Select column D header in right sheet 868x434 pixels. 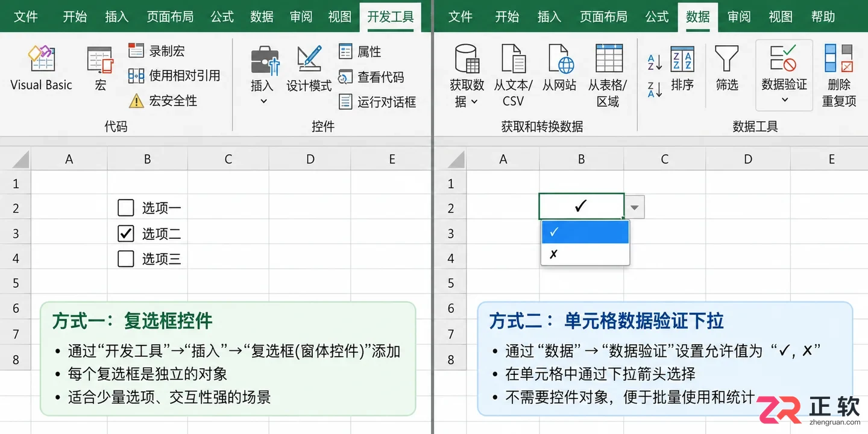[x=748, y=159]
